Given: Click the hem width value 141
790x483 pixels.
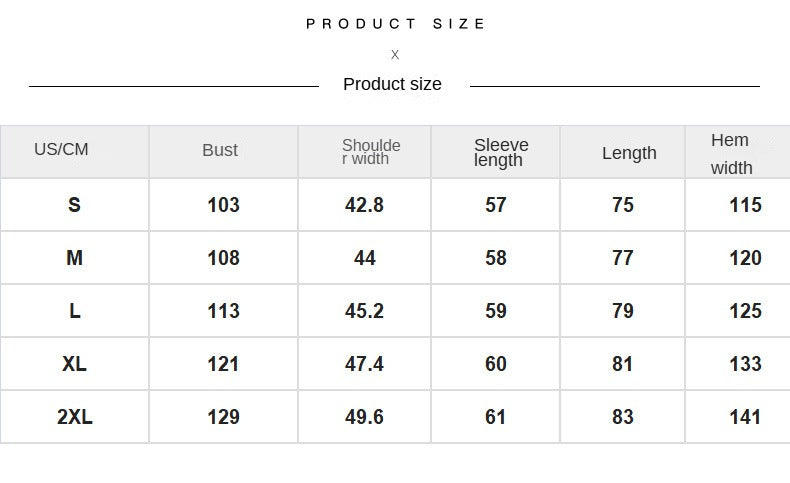Looking at the screenshot, I should click(745, 417).
